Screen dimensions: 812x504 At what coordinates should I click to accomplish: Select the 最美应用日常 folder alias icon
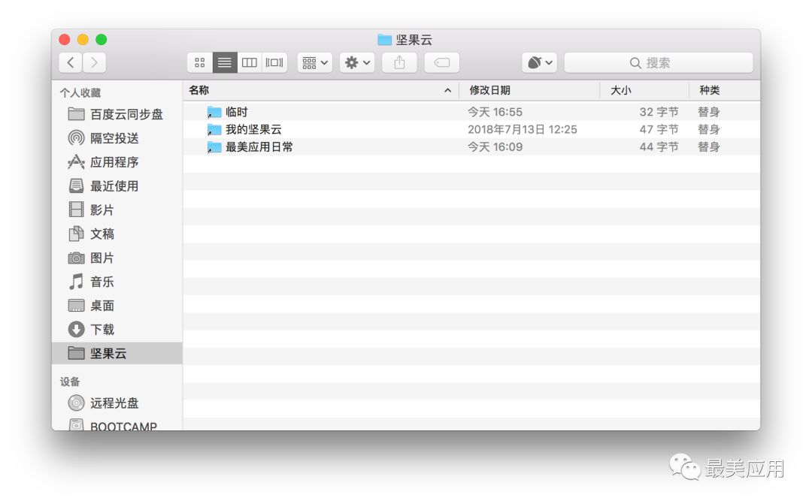(214, 147)
